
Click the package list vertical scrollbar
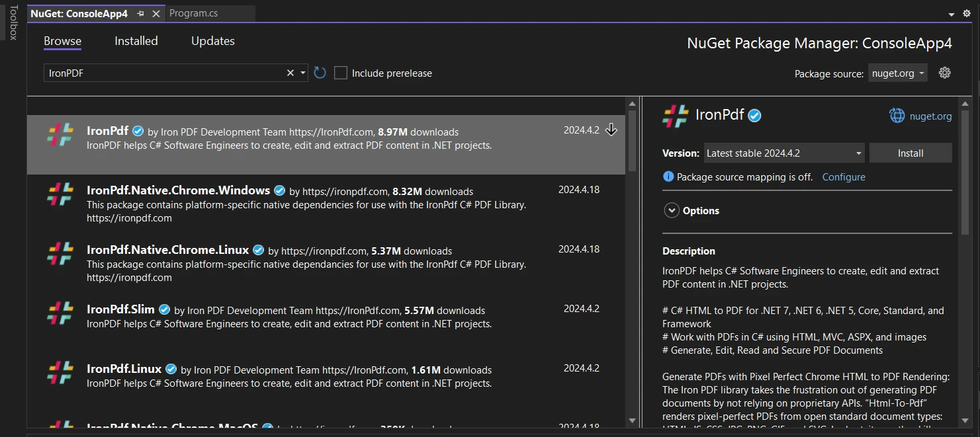[632, 264]
